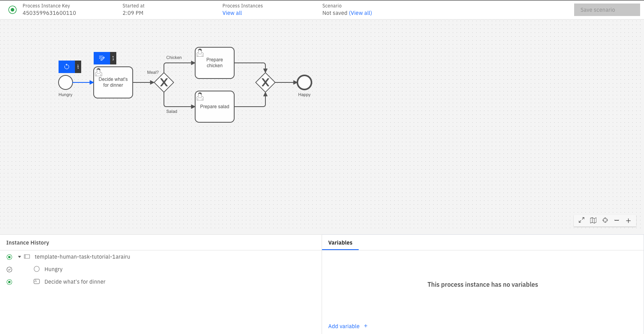Viewport: 644px width, 334px height.
Task: Reset diagram viewport with crosshair icon
Action: pos(605,220)
